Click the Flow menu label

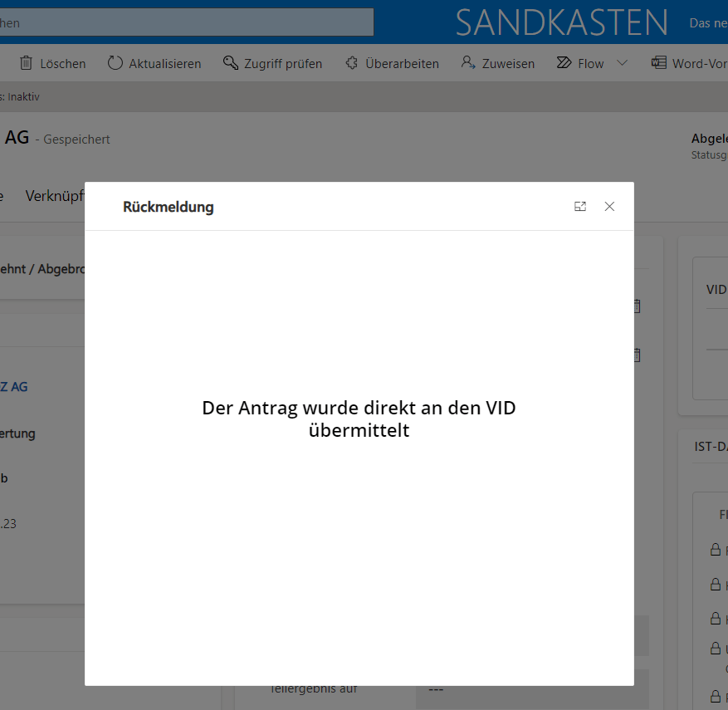590,64
